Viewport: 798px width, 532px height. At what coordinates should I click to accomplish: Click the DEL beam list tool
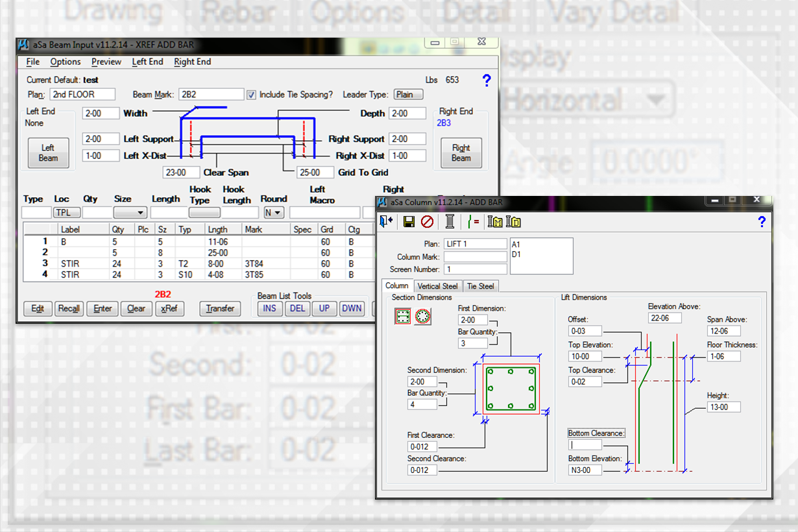point(297,309)
